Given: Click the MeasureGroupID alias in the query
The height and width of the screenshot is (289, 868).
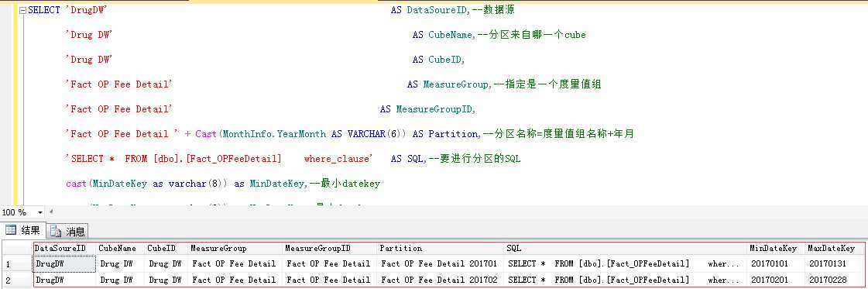Looking at the screenshot, I should (434, 109).
